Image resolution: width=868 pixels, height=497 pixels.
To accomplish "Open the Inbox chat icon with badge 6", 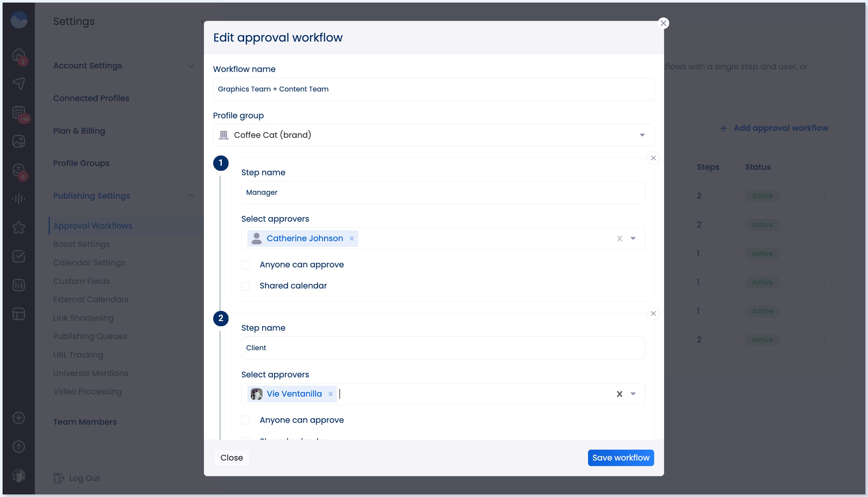I will tap(19, 170).
